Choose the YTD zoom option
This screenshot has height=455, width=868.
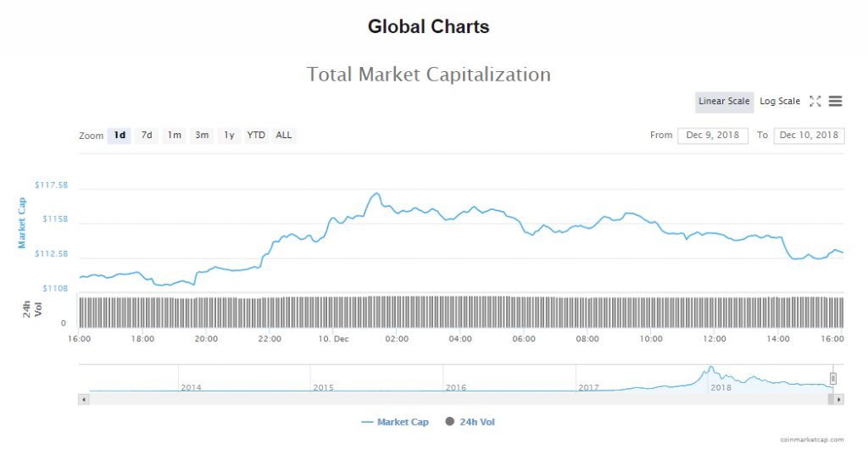click(x=256, y=136)
